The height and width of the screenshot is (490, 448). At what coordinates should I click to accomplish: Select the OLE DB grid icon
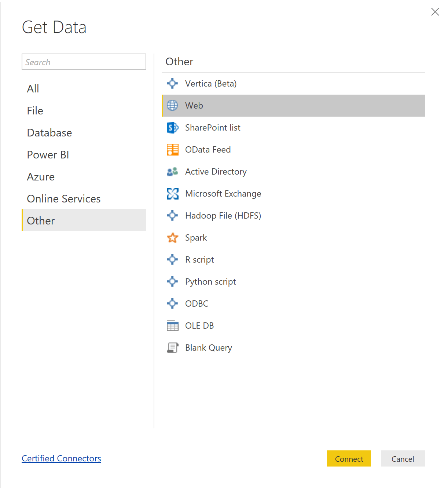pos(172,325)
